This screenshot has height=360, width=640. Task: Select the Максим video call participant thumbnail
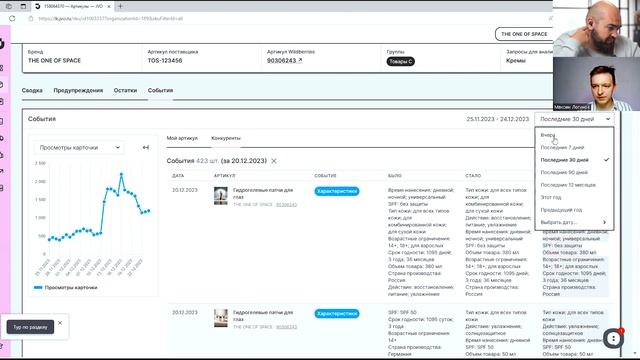(x=596, y=84)
